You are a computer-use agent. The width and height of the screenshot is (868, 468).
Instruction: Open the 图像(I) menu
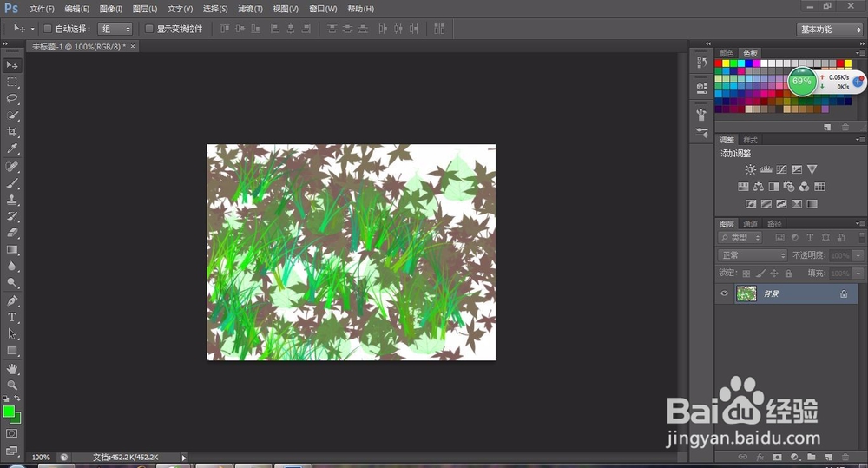point(111,9)
